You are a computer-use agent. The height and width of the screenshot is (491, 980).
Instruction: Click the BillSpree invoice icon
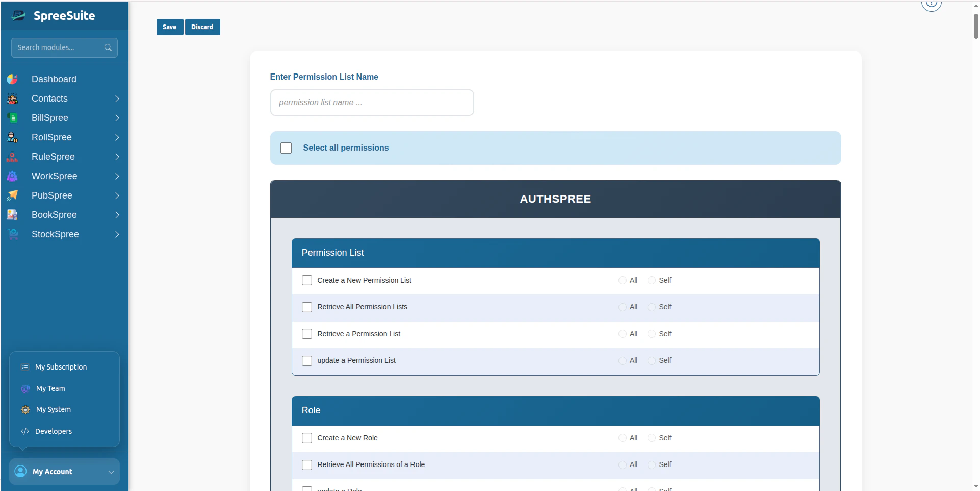[x=12, y=118]
